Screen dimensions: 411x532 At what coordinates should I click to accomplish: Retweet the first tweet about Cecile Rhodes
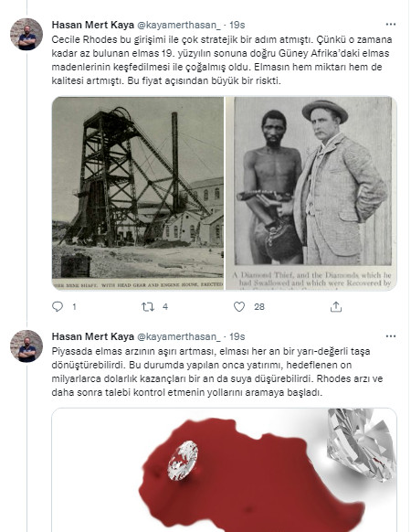click(x=148, y=307)
